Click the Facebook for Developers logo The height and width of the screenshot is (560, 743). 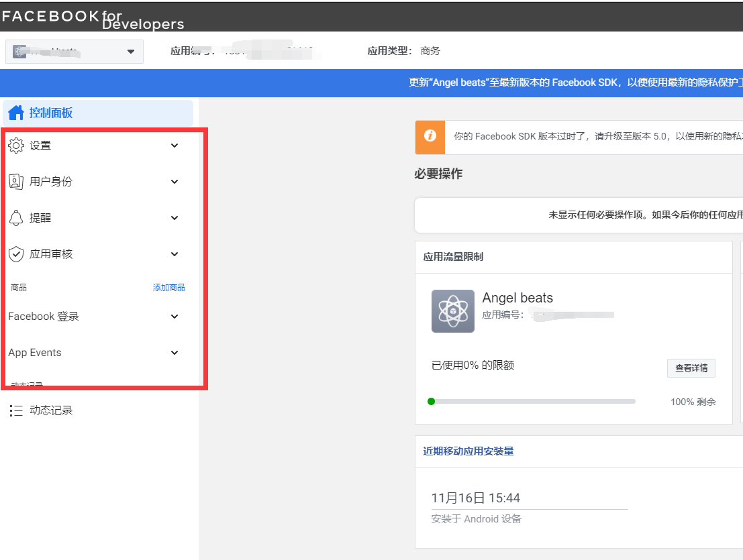93,19
